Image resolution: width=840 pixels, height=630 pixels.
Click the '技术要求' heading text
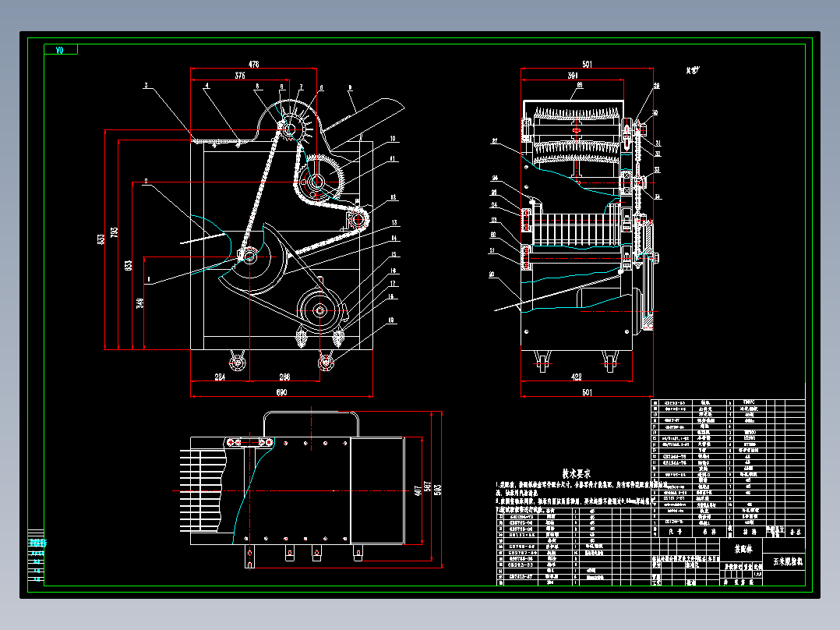(576, 474)
